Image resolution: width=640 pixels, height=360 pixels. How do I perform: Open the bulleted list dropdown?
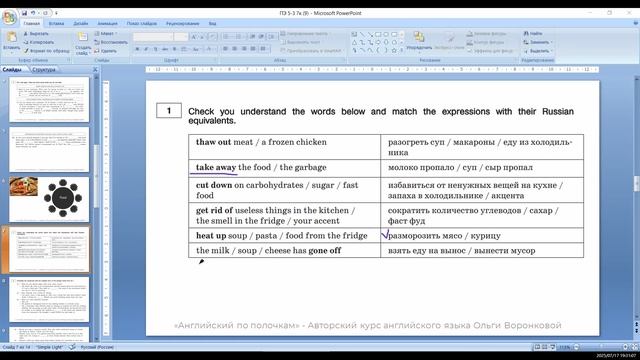[227, 37]
